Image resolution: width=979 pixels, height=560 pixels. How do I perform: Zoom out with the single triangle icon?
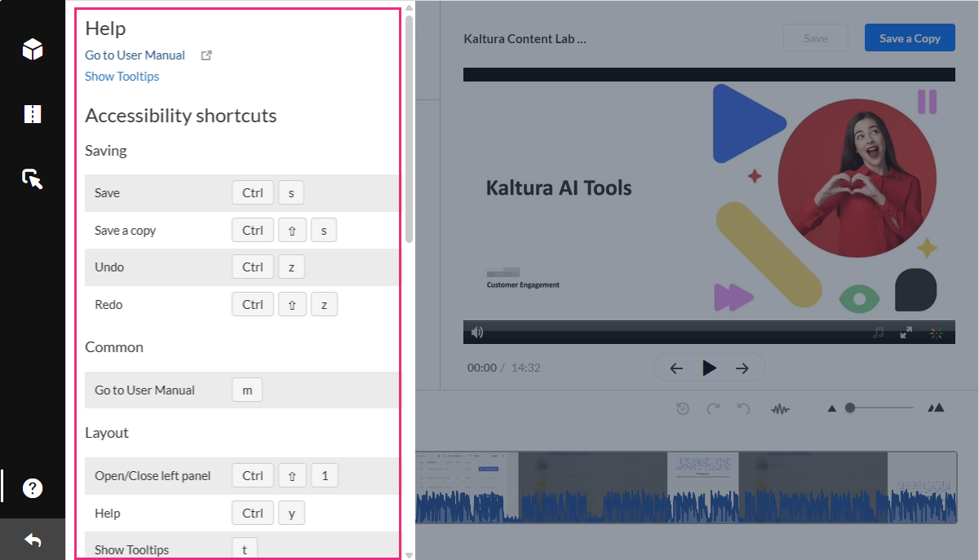point(832,408)
